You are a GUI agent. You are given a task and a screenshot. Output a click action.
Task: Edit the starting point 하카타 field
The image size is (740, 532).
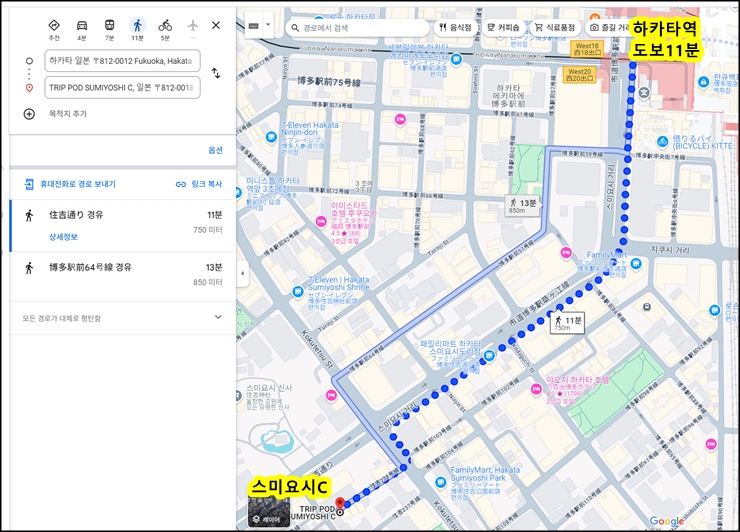[x=122, y=61]
